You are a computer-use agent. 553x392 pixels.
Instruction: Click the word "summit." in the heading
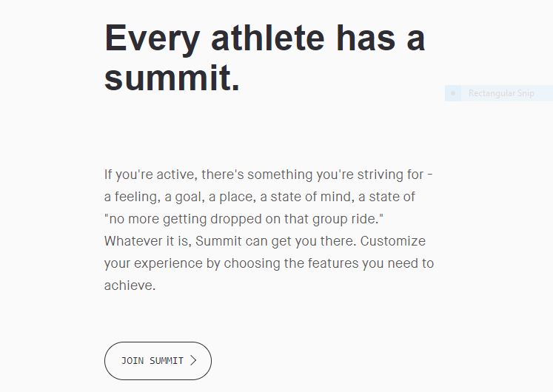(172, 77)
